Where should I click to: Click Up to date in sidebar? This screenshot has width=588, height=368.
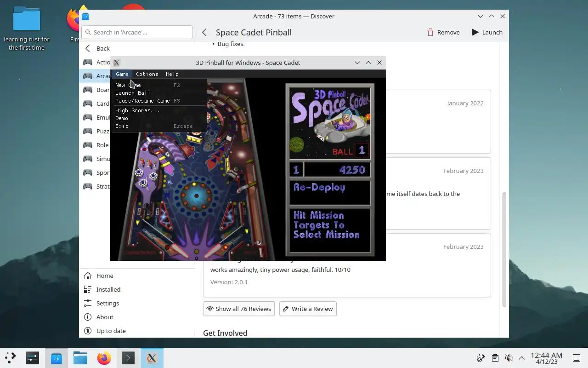click(x=137, y=331)
